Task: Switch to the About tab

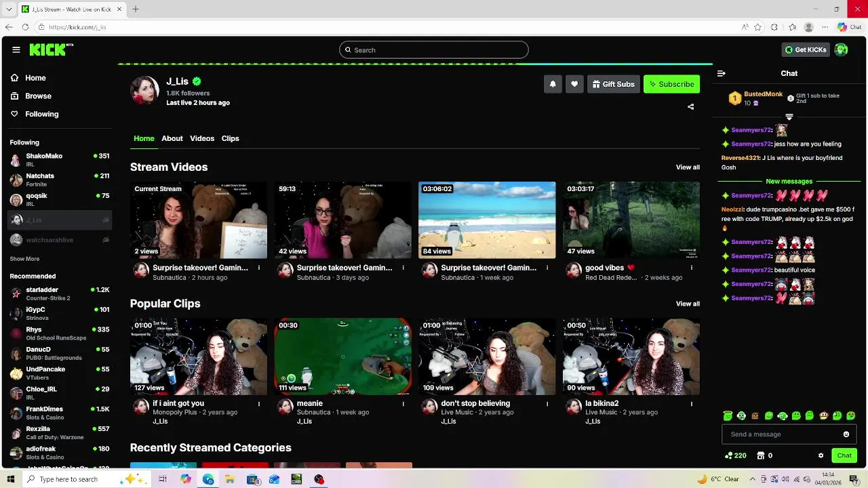Action: [172, 138]
